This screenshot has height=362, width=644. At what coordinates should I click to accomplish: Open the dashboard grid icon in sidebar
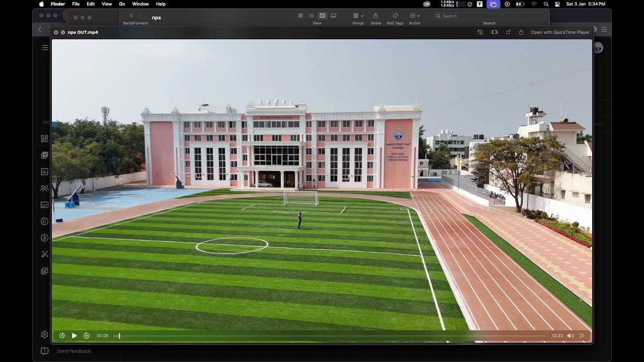point(44,138)
